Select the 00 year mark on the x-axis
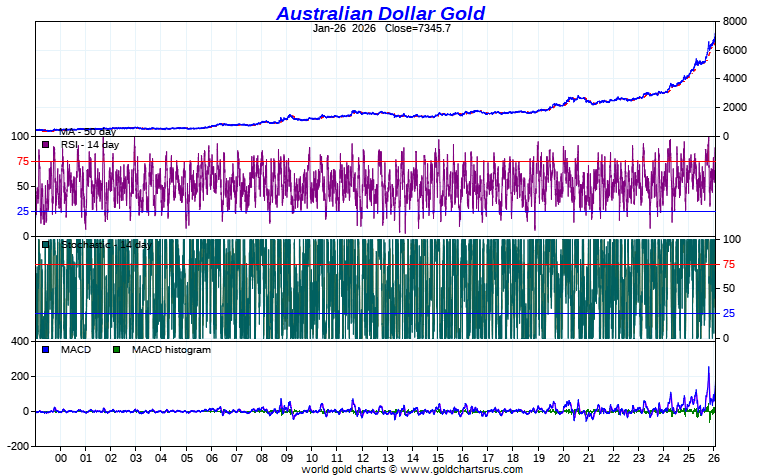 [x=61, y=458]
